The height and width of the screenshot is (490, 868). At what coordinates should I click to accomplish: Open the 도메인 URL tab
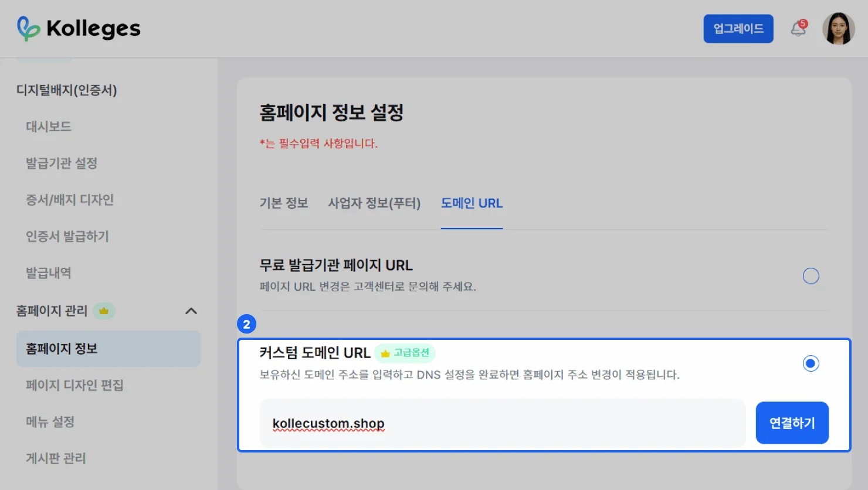click(472, 203)
